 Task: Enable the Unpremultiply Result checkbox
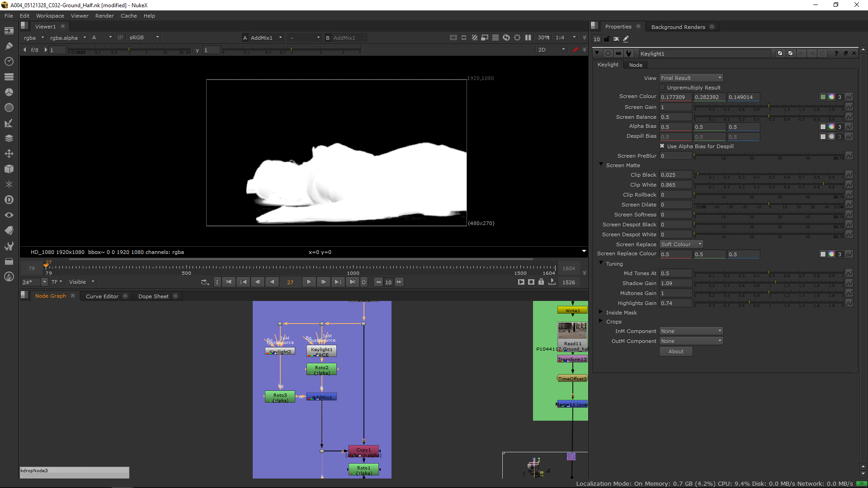tap(662, 88)
